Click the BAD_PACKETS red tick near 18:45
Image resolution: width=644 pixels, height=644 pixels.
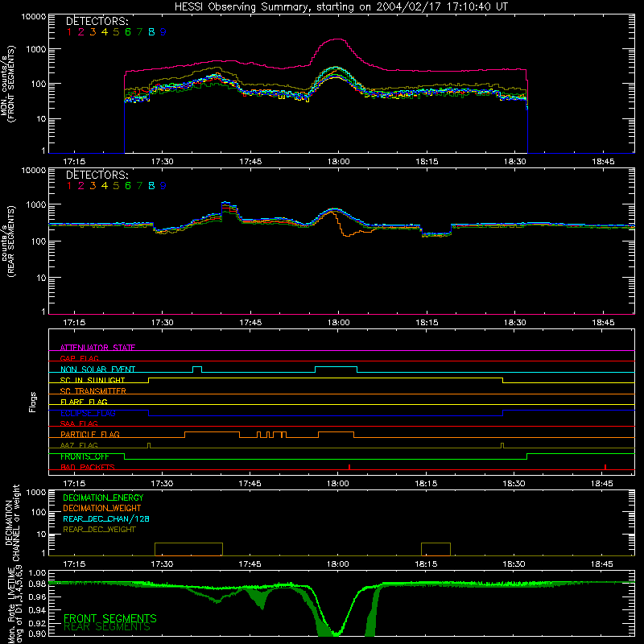[605, 467]
